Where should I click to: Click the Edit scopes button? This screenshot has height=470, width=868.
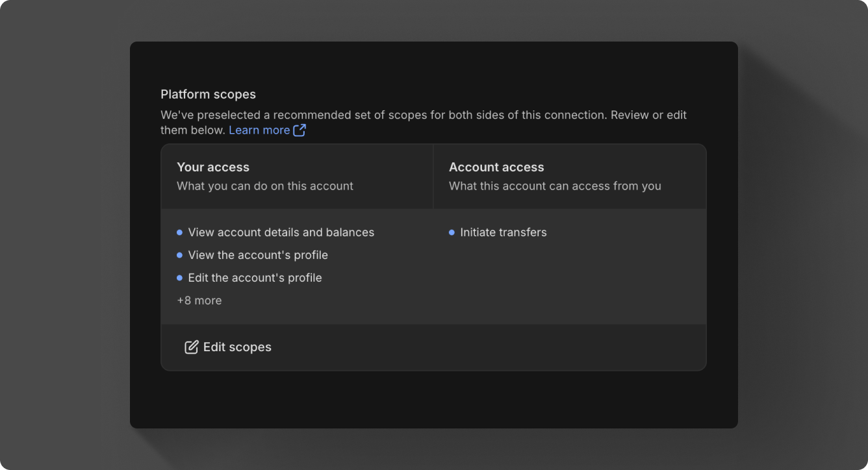pos(228,347)
